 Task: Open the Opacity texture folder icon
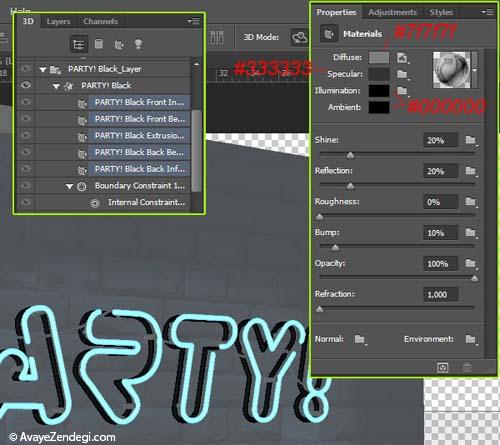point(471,263)
